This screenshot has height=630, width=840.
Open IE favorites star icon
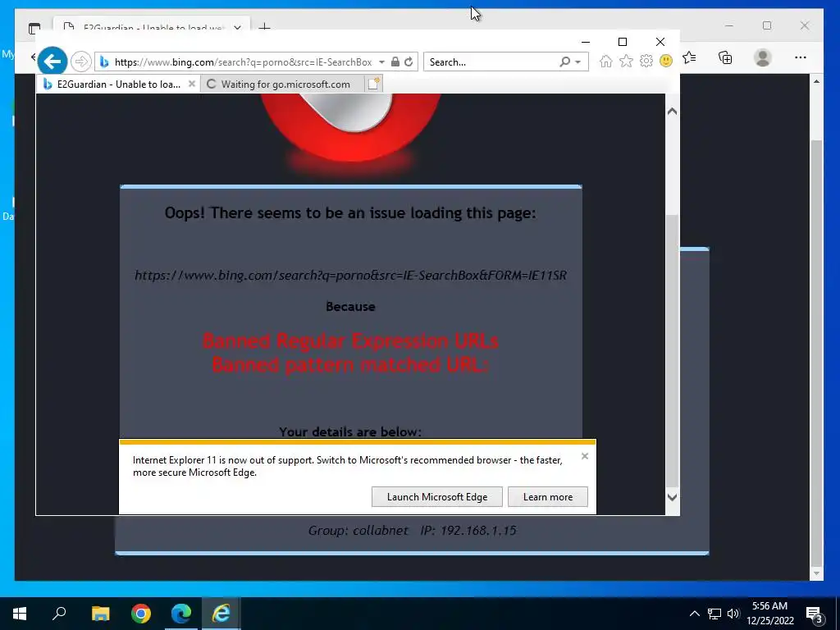point(626,61)
